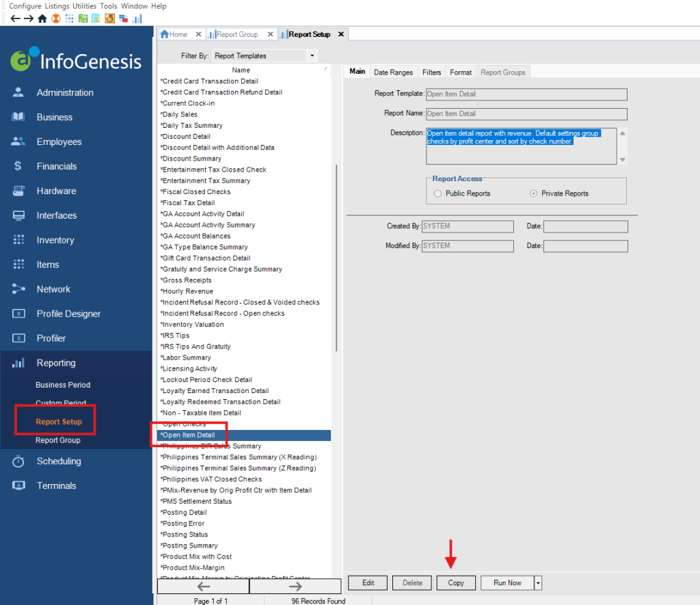
Task: Open Terminals via its screen icon
Action: click(18, 485)
